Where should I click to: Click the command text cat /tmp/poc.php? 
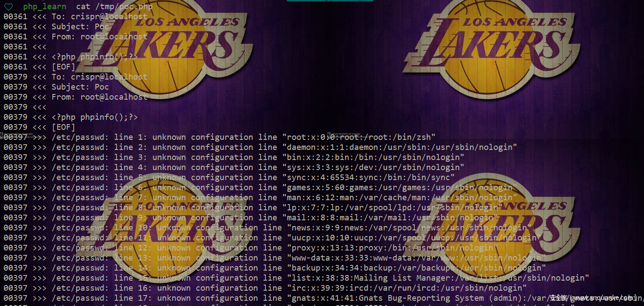[114, 7]
